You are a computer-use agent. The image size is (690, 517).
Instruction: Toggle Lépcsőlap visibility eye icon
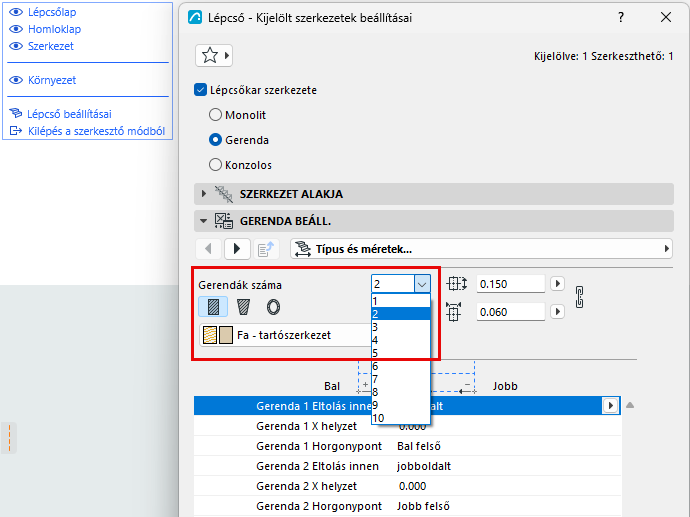click(x=16, y=12)
